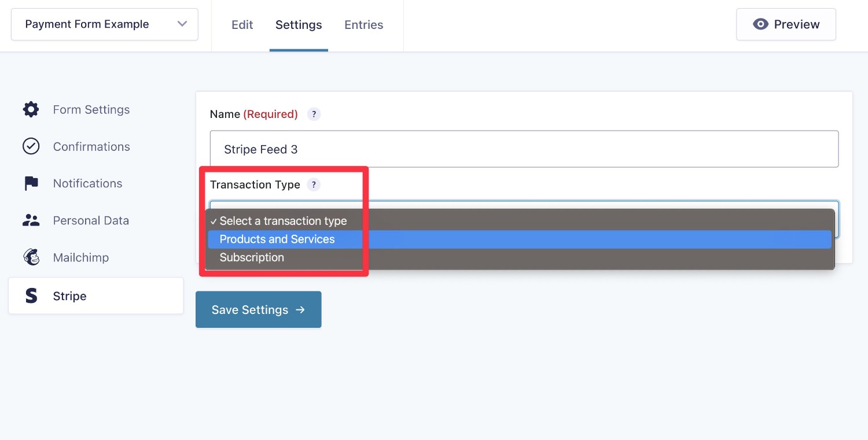868x440 pixels.
Task: Click the Notifications flag icon
Action: click(31, 183)
